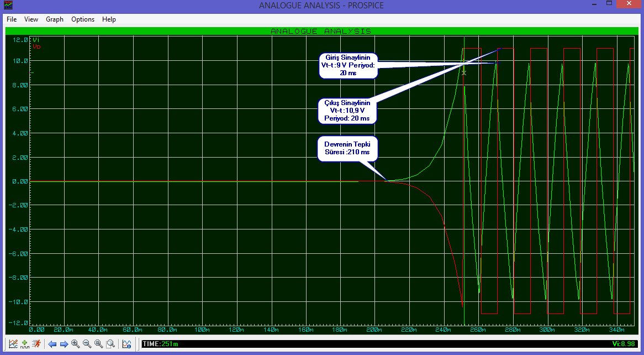Pan graph right with the blue right arrow

click(x=64, y=344)
